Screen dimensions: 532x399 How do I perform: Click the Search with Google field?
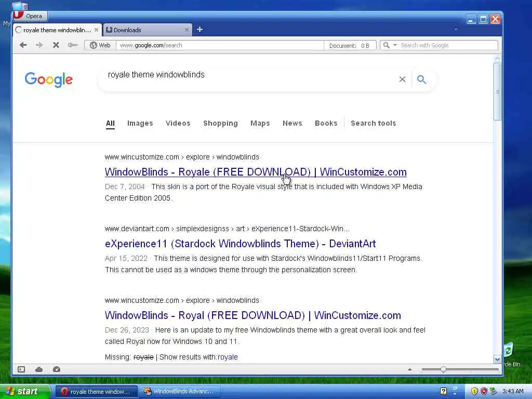448,45
